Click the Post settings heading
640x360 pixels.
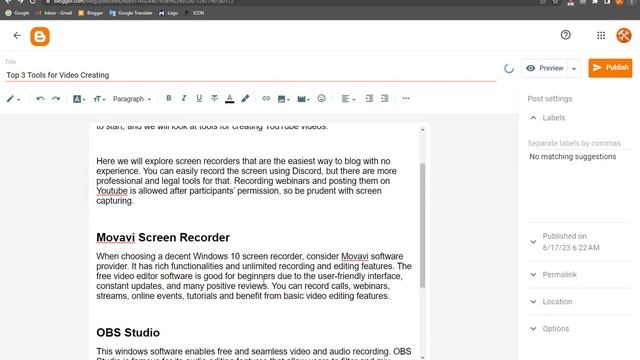549,99
